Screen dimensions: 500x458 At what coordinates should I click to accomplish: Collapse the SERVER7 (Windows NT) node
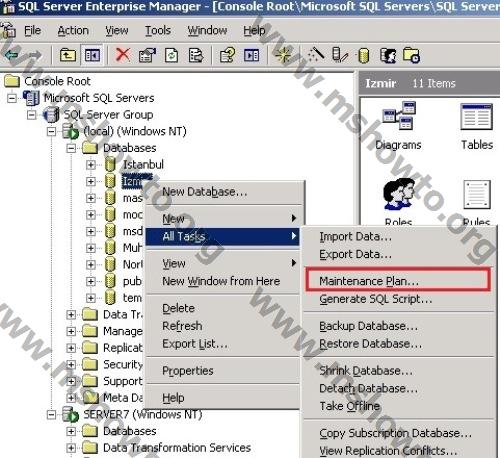tap(51, 415)
